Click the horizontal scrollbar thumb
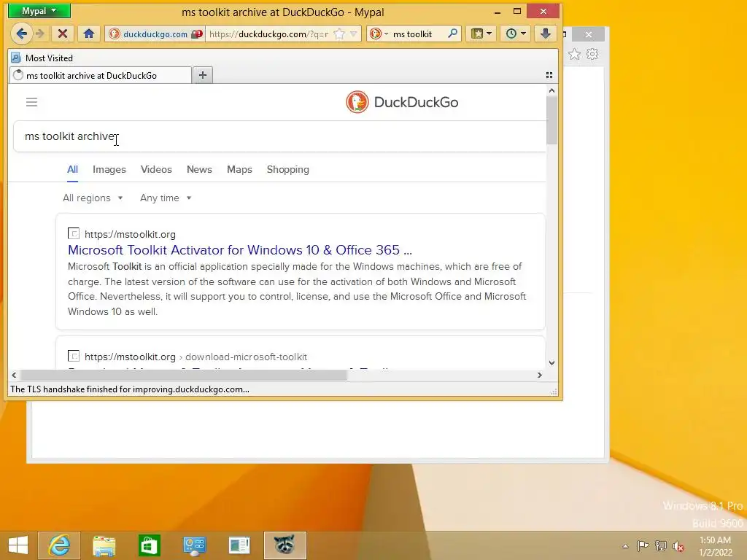The width and height of the screenshot is (747, 560). point(183,376)
